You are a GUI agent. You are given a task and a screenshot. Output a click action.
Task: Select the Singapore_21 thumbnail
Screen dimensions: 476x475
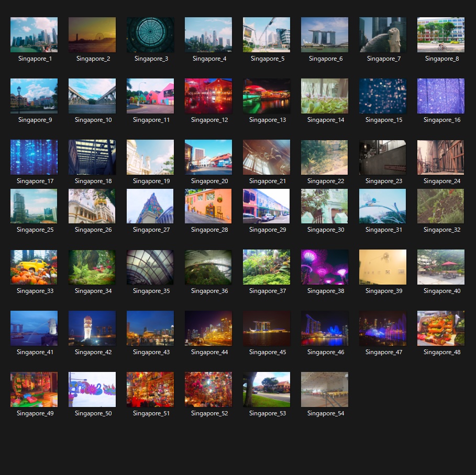(267, 157)
